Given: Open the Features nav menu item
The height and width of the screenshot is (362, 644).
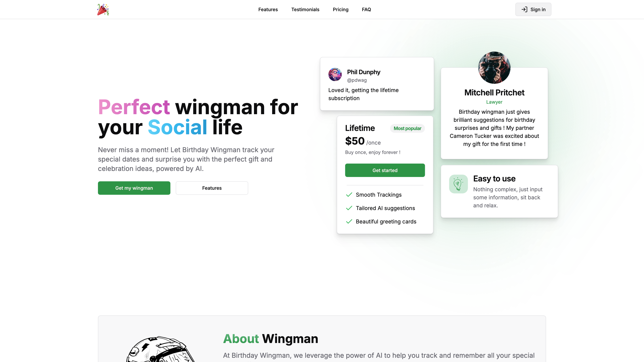Looking at the screenshot, I should [268, 9].
